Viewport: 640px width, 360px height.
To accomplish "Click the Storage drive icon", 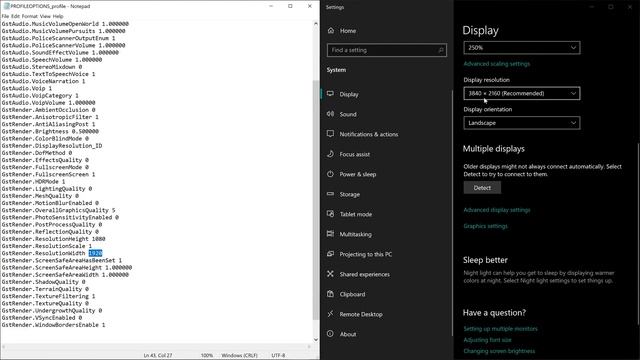I will click(330, 194).
